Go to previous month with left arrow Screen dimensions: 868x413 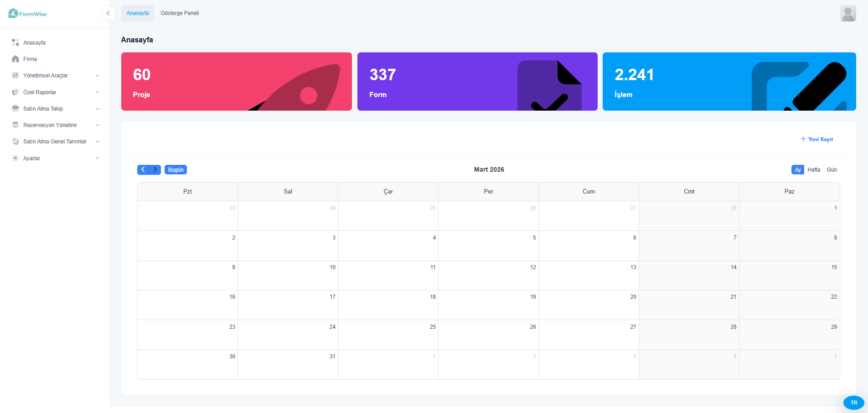click(x=143, y=170)
